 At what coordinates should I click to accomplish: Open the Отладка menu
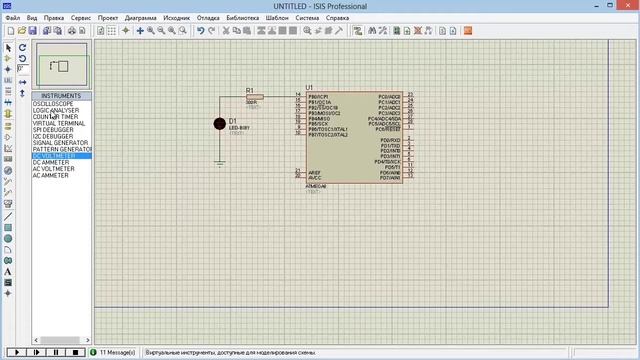[208, 18]
